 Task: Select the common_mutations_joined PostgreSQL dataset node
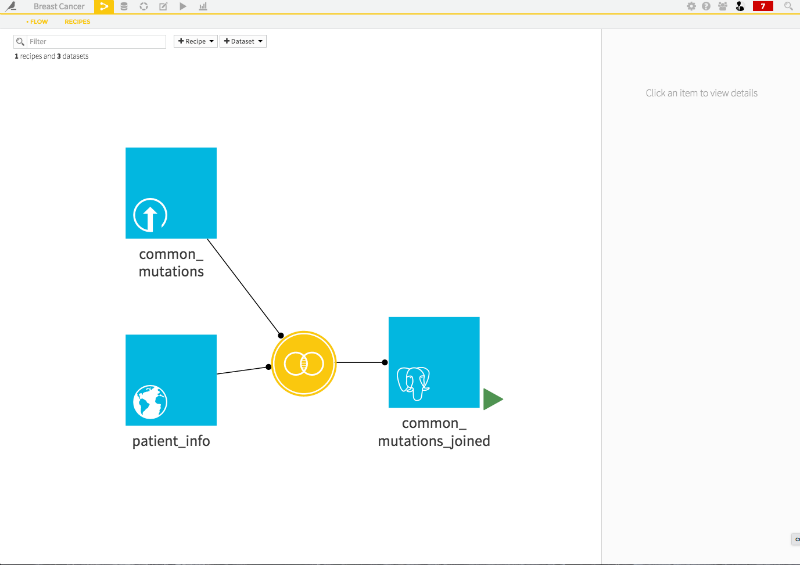pos(434,362)
